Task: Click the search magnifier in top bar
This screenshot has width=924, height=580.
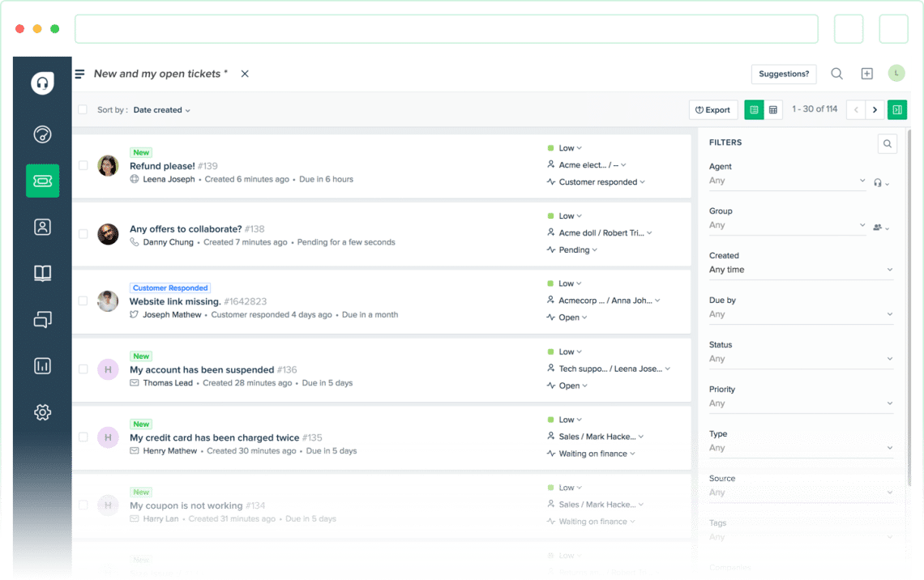Action: [x=836, y=74]
